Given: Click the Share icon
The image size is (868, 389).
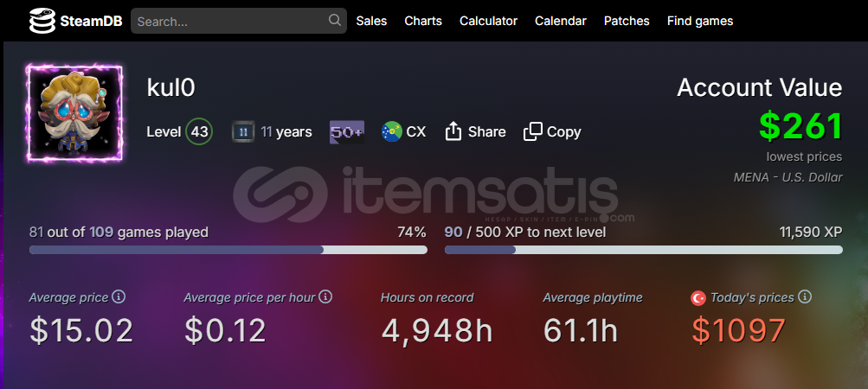Looking at the screenshot, I should point(453,131).
